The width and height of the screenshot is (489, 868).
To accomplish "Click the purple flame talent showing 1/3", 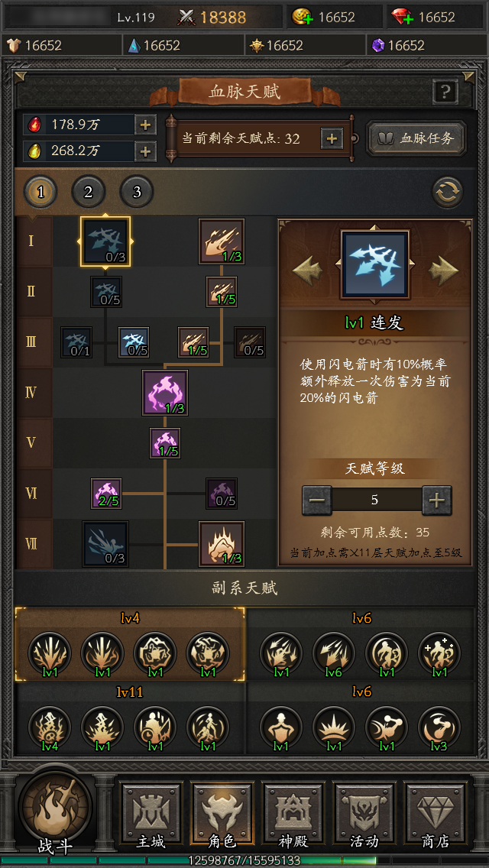I will coord(165,393).
